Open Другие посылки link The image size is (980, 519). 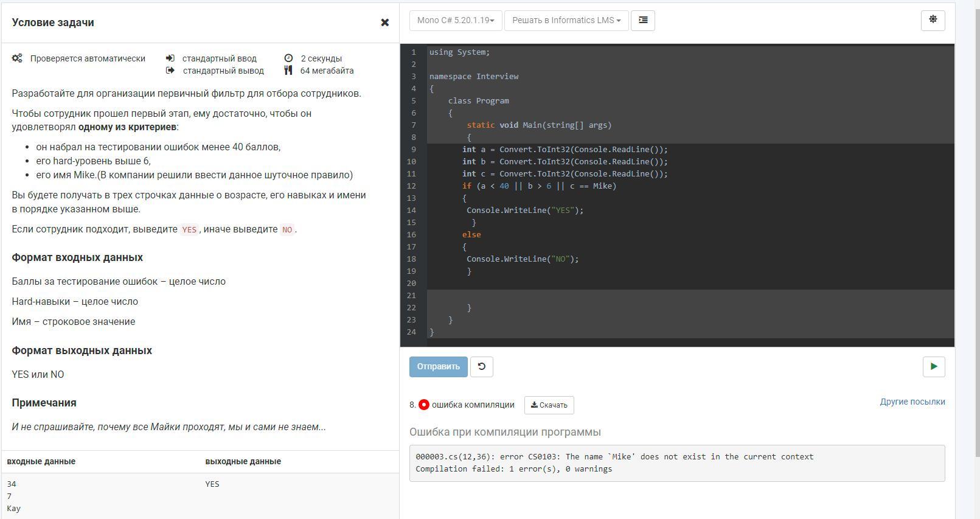912,402
